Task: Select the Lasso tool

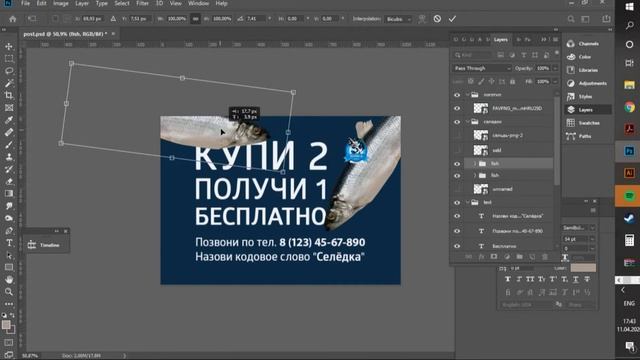Action: click(9, 71)
